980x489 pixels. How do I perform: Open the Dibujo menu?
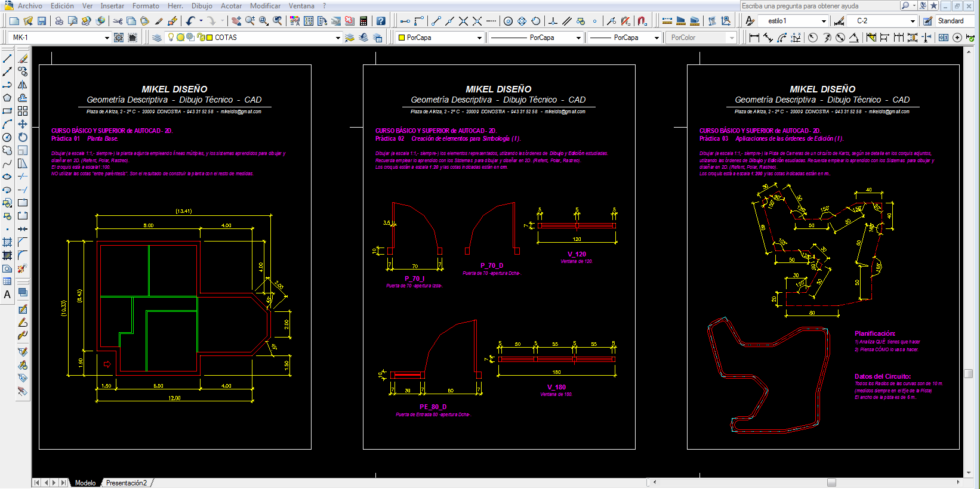202,5
